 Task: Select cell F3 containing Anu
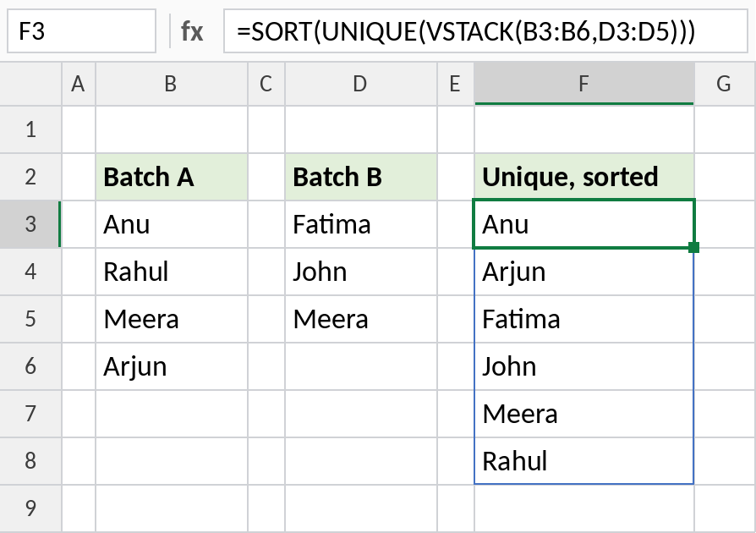[584, 224]
